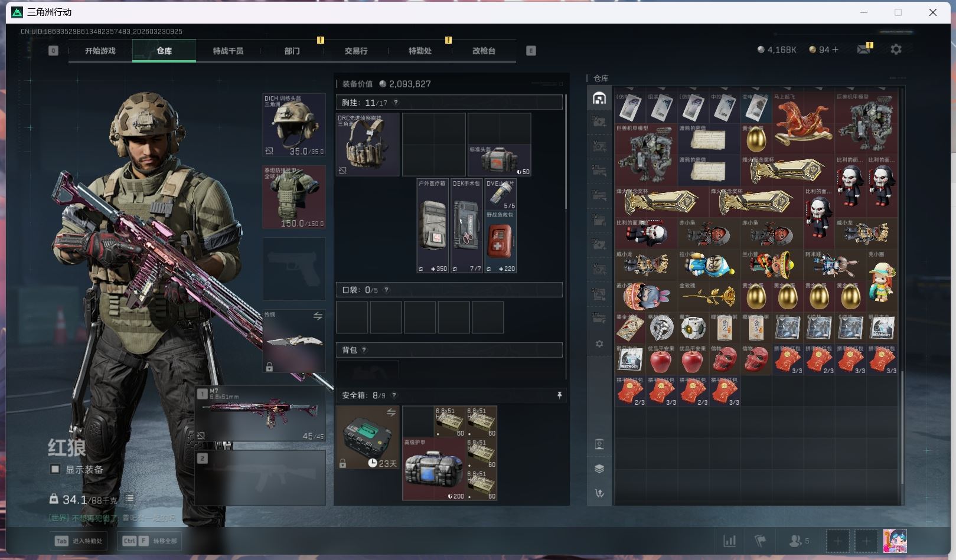
Task: Open the mail inbox envelope icon
Action: point(863,50)
